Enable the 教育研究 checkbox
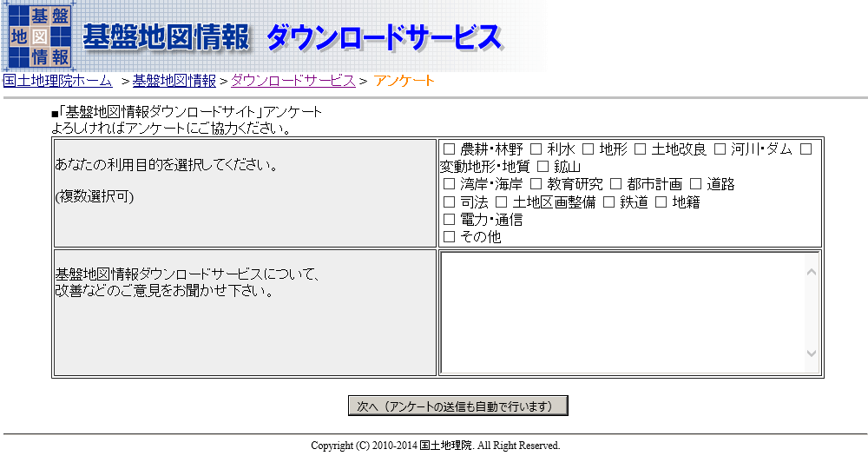This screenshot has height=469, width=868. point(536,184)
